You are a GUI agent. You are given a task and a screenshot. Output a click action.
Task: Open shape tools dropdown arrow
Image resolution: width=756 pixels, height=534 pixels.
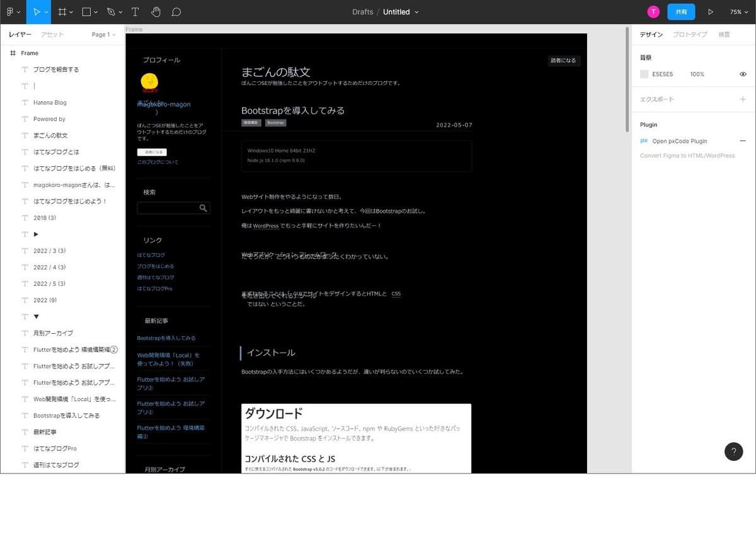(96, 13)
